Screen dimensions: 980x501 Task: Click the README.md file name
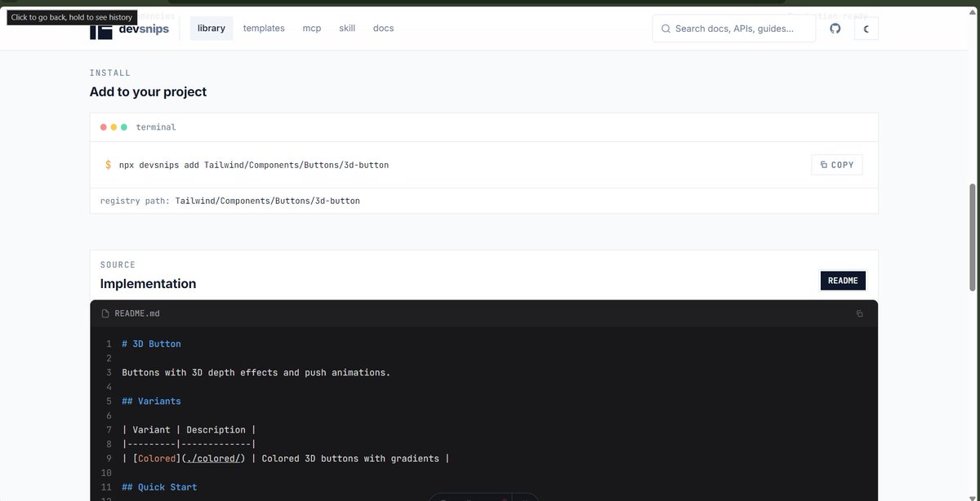pyautogui.click(x=137, y=313)
